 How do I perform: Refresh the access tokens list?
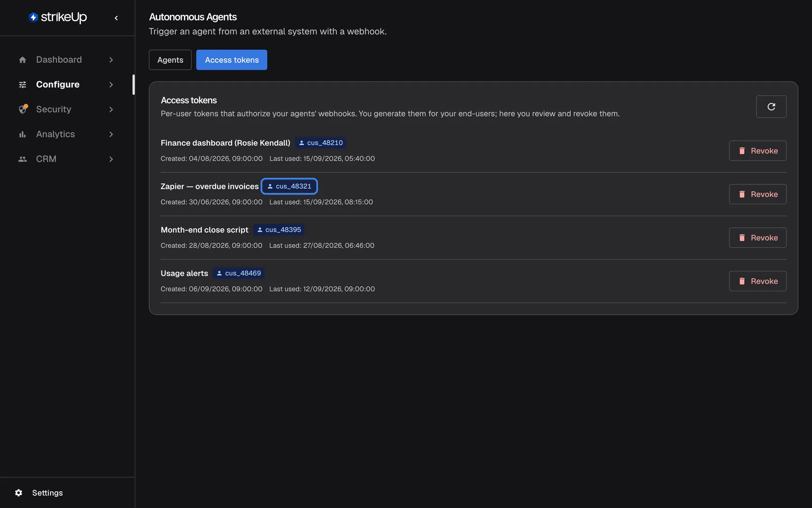tap(771, 107)
